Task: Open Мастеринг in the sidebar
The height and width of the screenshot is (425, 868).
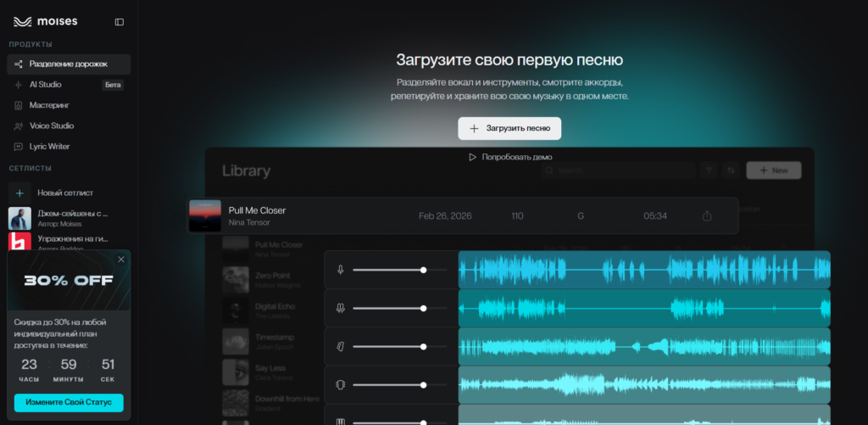Action: (69, 105)
